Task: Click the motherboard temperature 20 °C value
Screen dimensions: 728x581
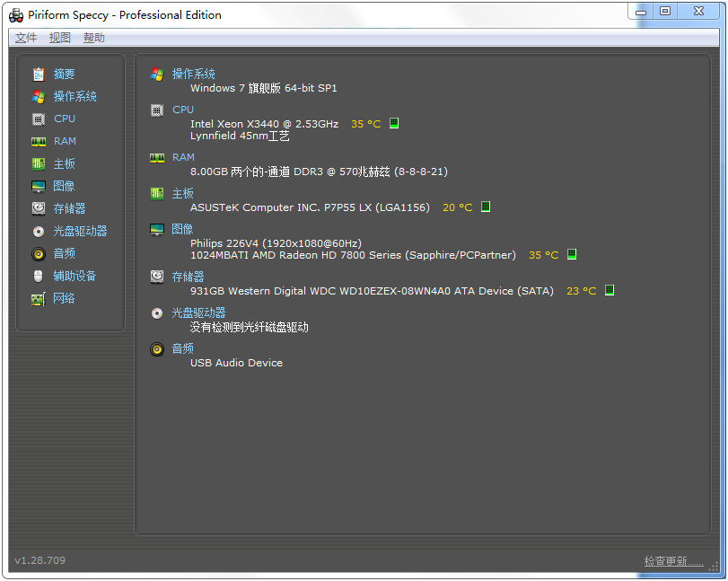Action: point(457,207)
